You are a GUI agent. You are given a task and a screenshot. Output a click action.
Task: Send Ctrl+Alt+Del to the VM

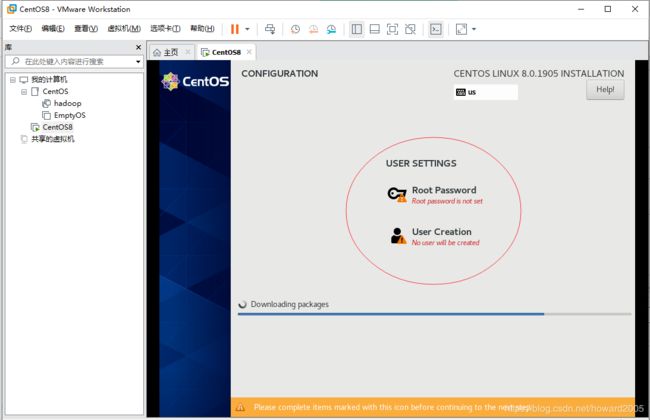tap(270, 29)
